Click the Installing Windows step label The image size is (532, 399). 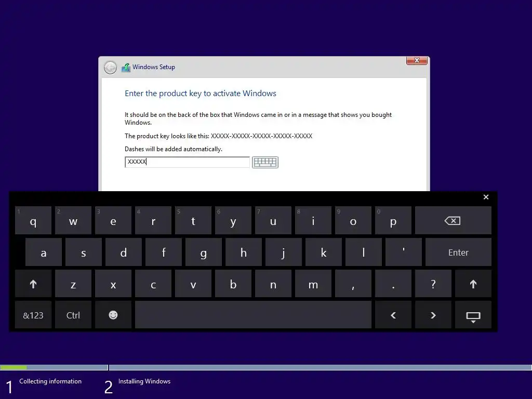coord(144,381)
